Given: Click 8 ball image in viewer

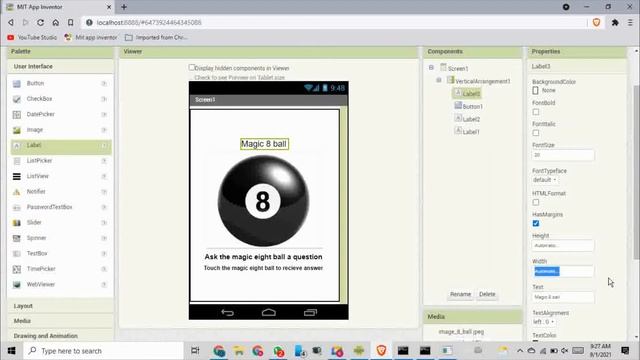Looking at the screenshot, I should click(x=264, y=201).
